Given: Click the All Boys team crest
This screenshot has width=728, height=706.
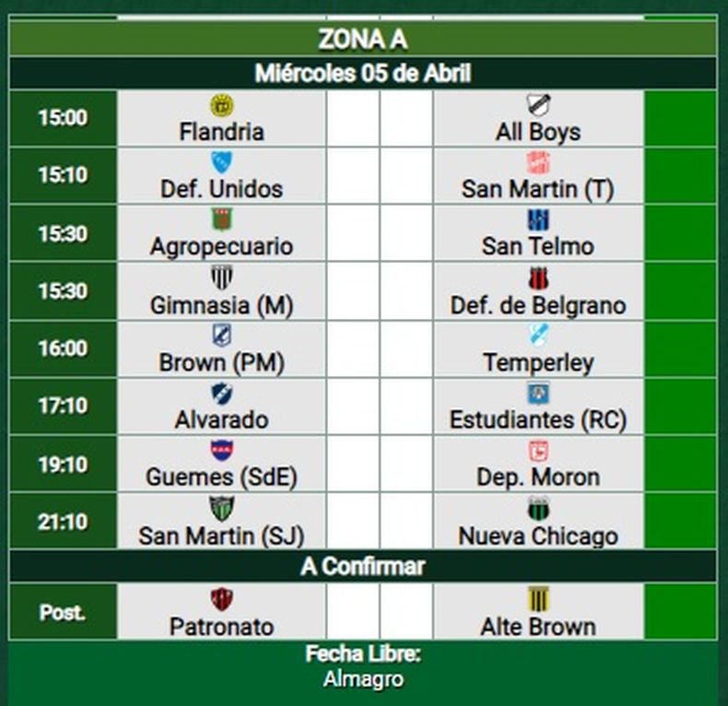Looking at the screenshot, I should click(x=538, y=105).
